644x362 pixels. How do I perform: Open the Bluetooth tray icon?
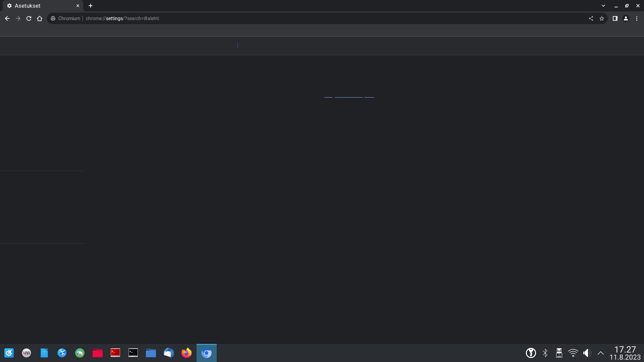coord(545,353)
